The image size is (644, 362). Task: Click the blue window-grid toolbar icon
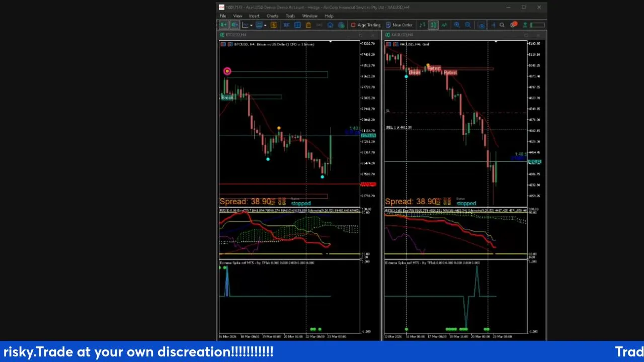(x=297, y=25)
